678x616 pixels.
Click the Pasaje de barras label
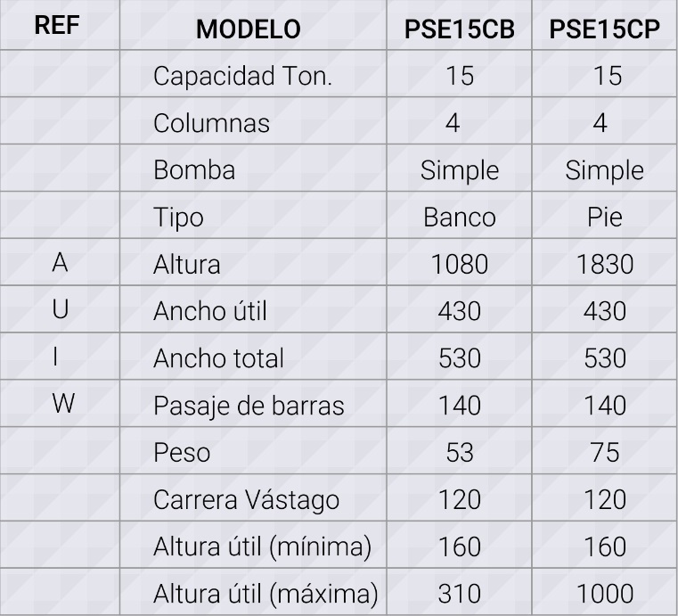[249, 407]
